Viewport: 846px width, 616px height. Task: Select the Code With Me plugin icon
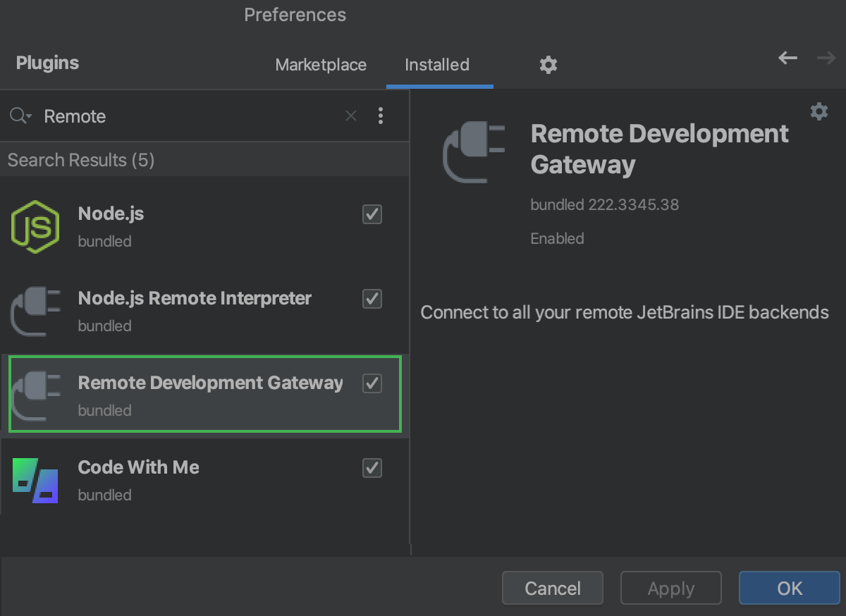[35, 479]
